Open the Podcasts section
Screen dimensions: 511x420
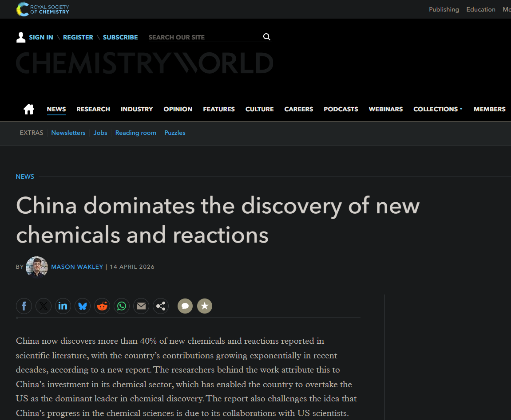coord(341,109)
